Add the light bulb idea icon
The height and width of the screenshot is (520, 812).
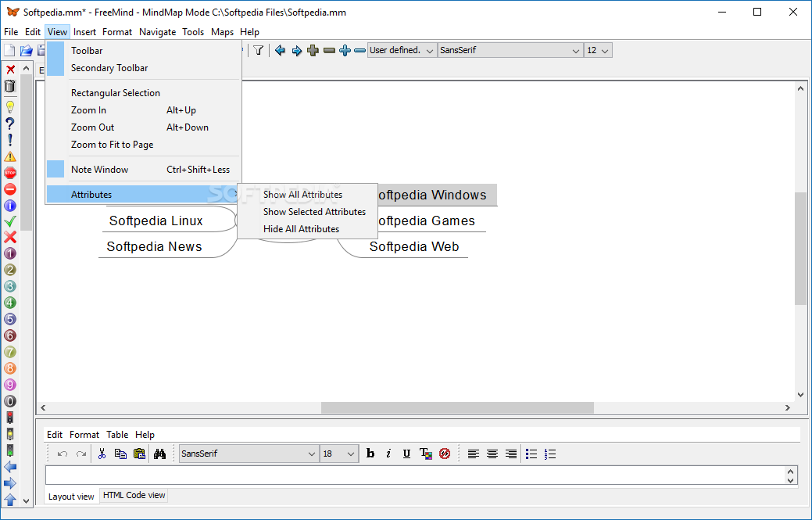(x=10, y=107)
